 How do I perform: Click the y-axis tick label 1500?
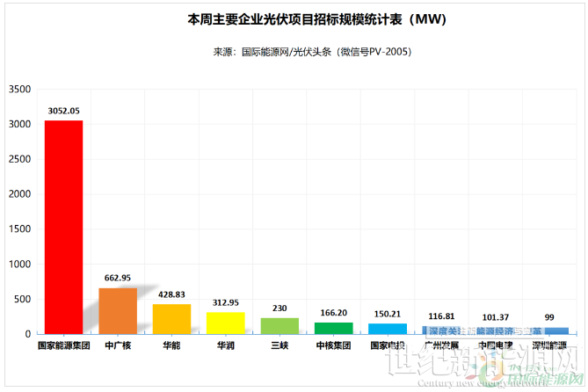[x=20, y=229]
